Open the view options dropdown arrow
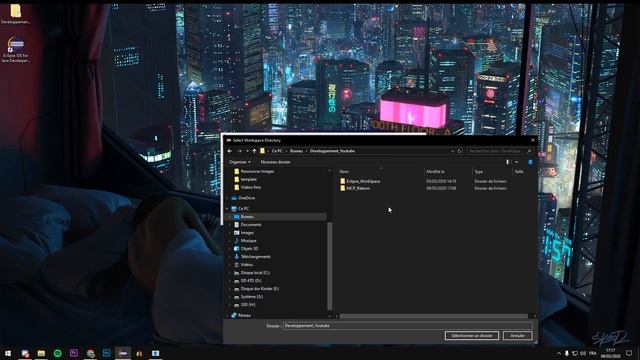This screenshot has height=360, width=640. coord(516,162)
